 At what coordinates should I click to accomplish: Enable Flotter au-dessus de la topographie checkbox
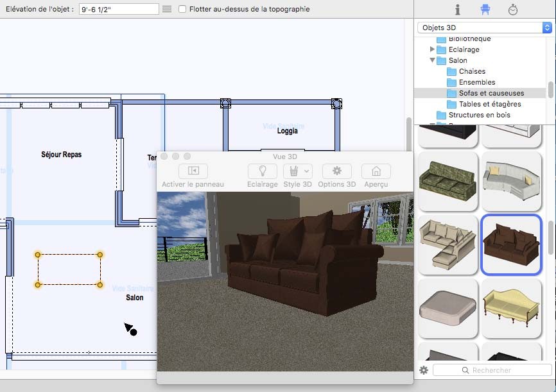(183, 9)
